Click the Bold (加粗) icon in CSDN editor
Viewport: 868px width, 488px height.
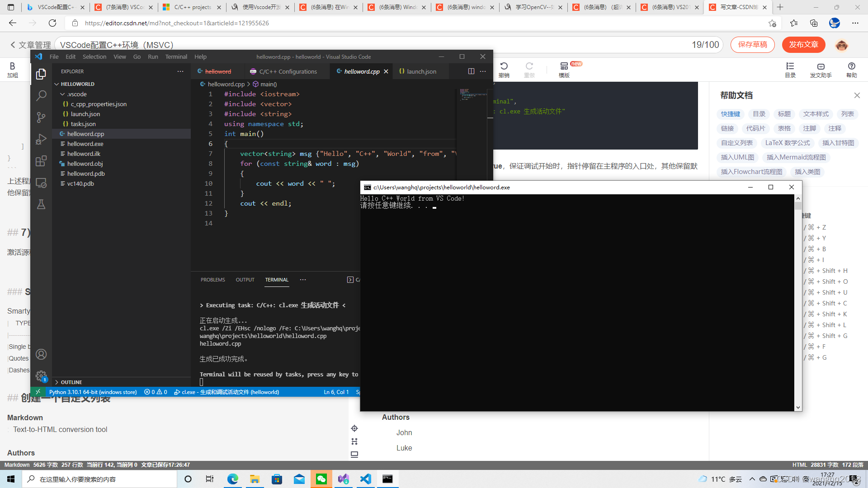[x=13, y=70]
